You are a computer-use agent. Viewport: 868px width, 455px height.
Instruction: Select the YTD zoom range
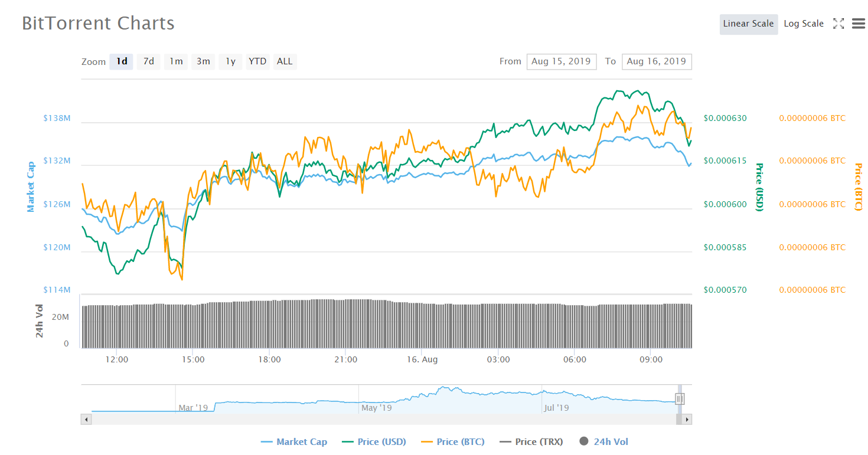257,61
